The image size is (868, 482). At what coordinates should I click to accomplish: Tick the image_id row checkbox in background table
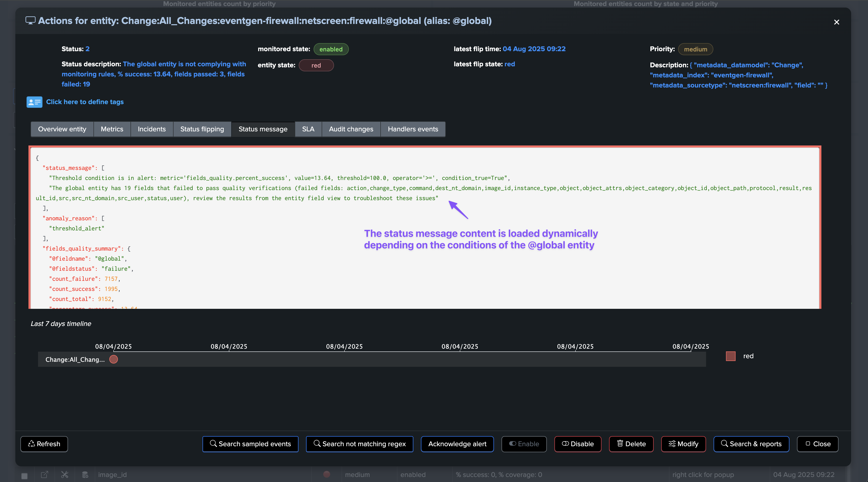point(24,476)
